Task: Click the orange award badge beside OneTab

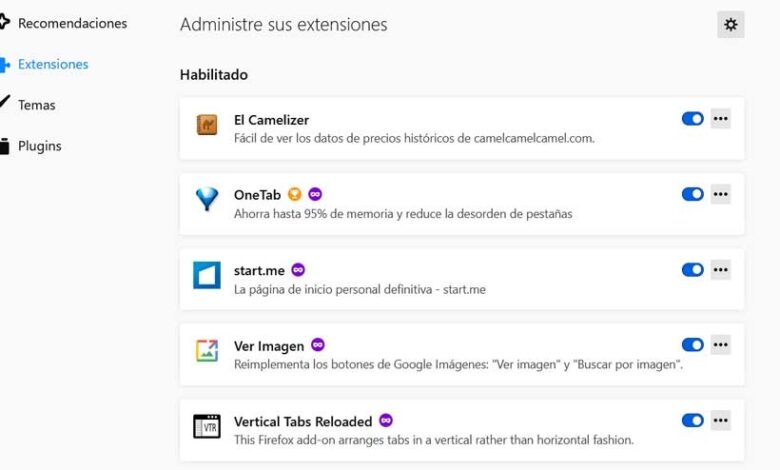Action: 294,194
